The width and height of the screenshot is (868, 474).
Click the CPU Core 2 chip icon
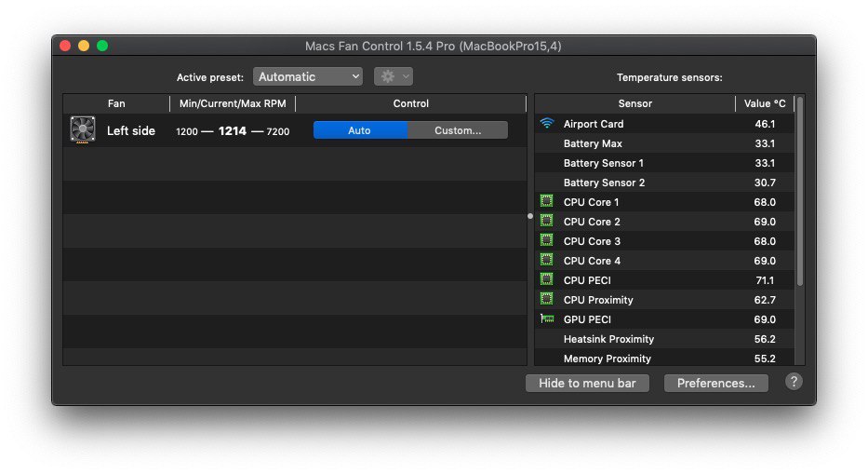pos(546,221)
